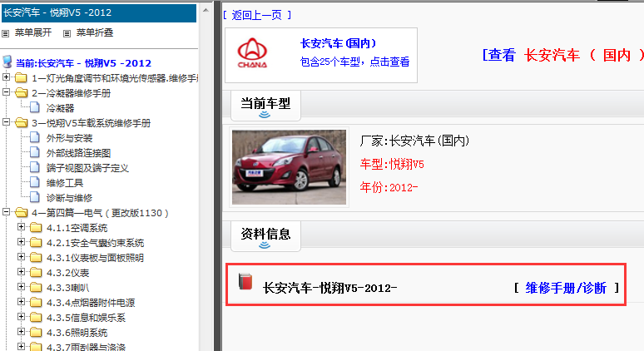Click the 返回上一页 link
Image resolution: width=644 pixels, height=351 pixels.
pyautogui.click(x=257, y=15)
